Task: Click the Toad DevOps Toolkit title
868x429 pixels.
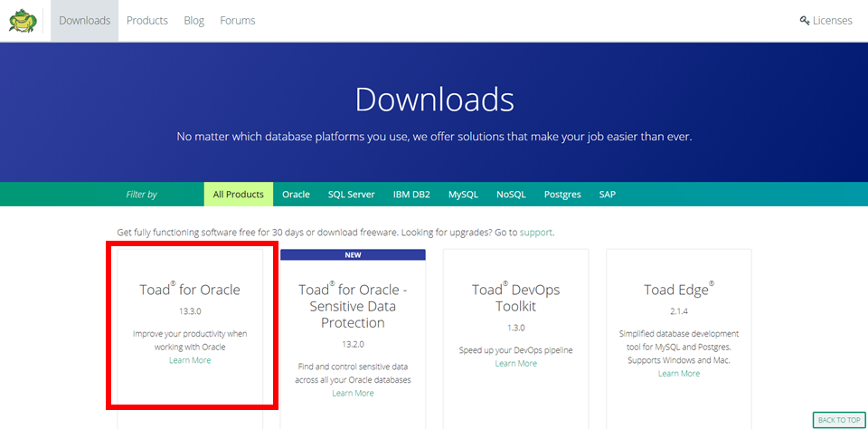Action: coord(516,297)
